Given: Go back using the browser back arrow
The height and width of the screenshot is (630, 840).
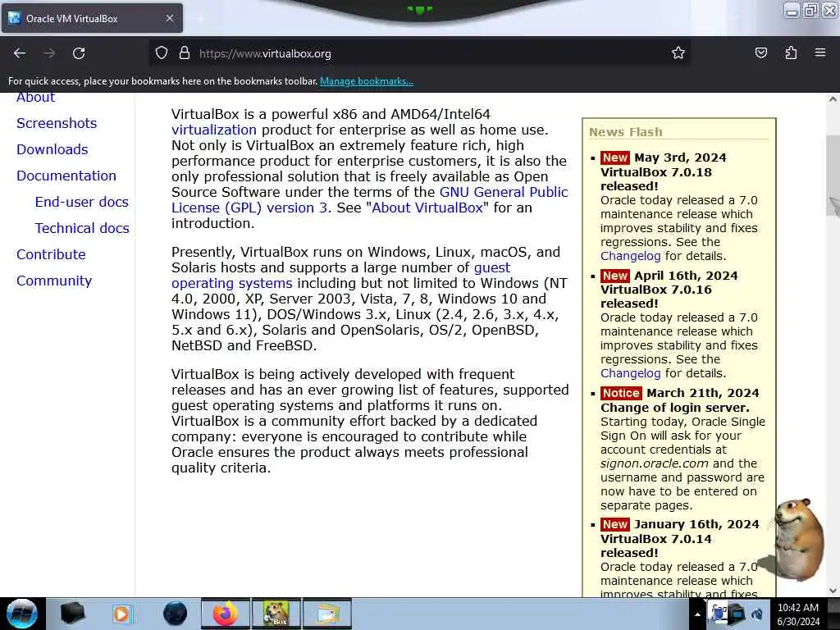Looking at the screenshot, I should tap(20, 53).
